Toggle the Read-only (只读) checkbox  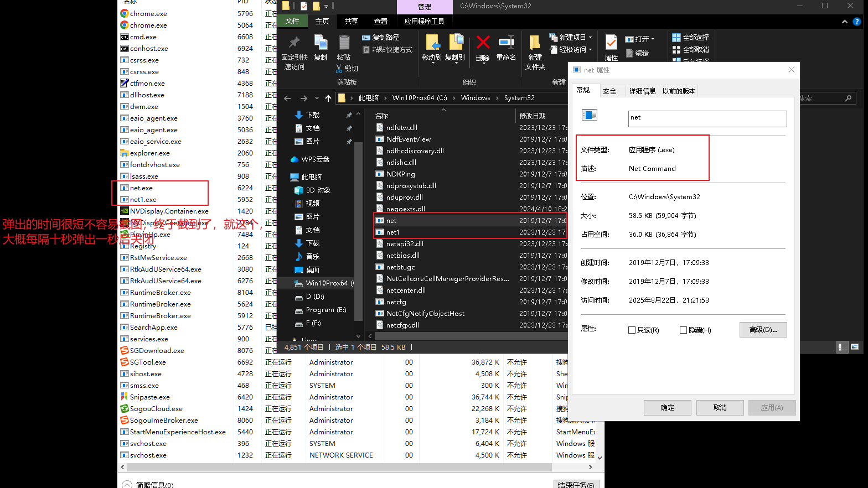(x=632, y=330)
